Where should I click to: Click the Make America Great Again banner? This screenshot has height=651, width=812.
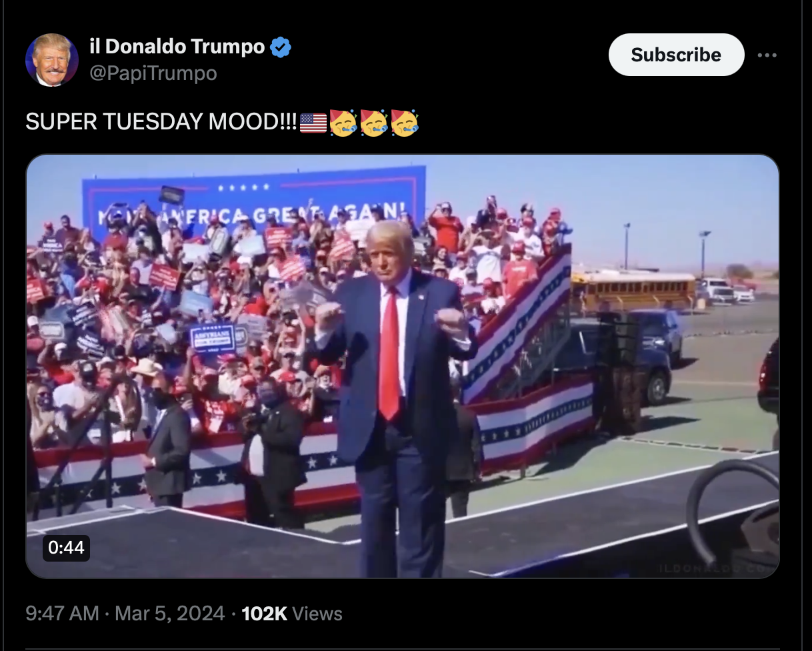(x=253, y=201)
